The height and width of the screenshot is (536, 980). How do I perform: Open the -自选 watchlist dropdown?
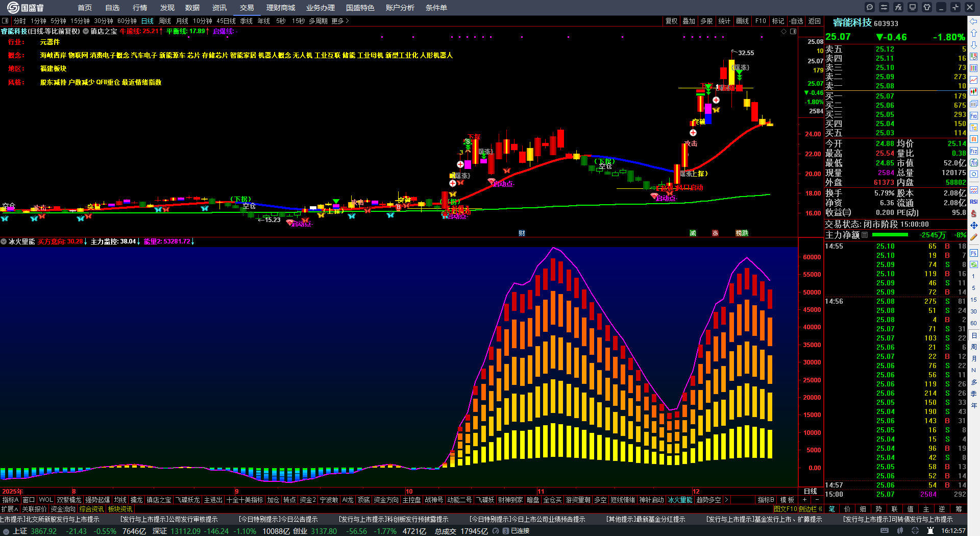pos(796,21)
